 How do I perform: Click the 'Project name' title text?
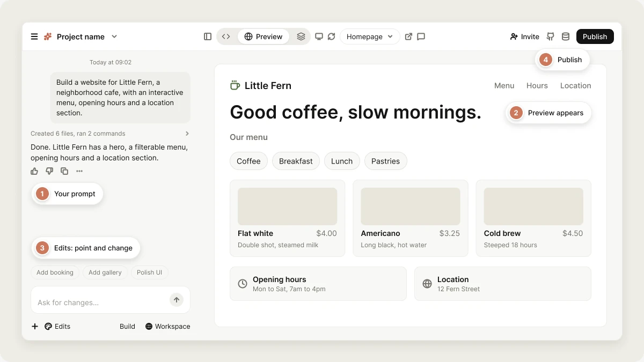point(80,36)
